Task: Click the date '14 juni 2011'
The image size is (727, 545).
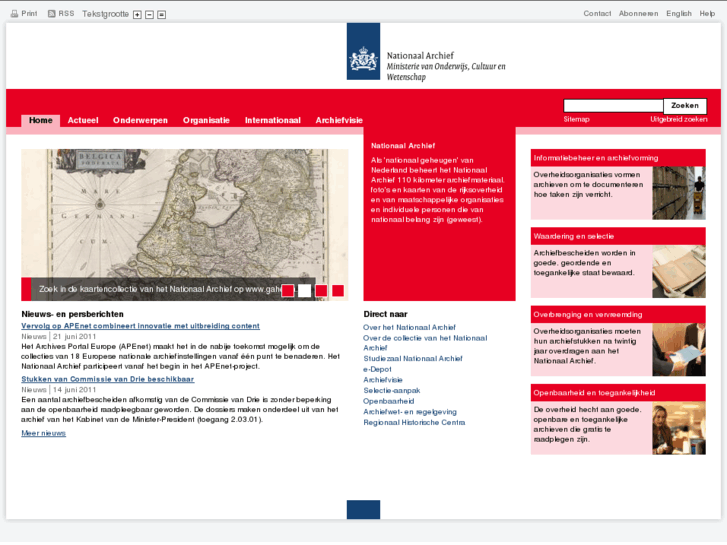Action: (x=74, y=390)
